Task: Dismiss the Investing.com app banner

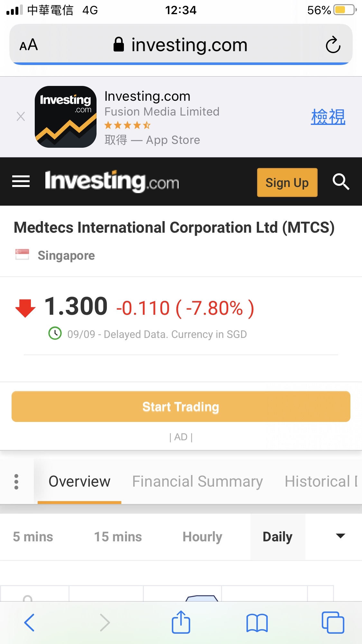Action: coord(21,117)
